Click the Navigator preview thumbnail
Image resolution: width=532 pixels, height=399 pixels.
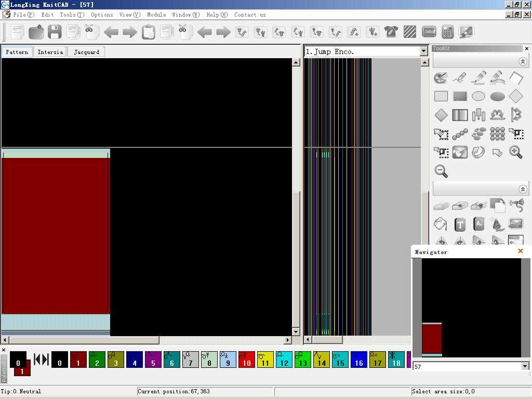[471, 308]
